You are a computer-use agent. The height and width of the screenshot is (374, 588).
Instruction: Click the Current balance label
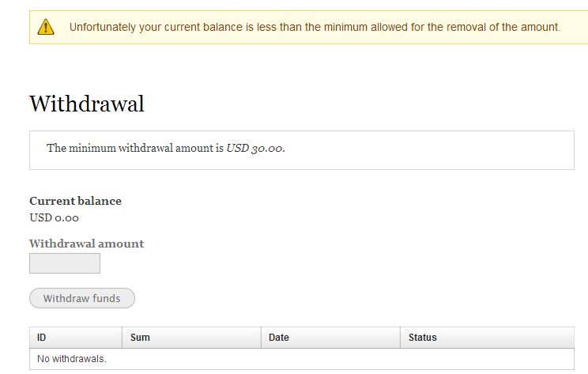pyautogui.click(x=75, y=201)
